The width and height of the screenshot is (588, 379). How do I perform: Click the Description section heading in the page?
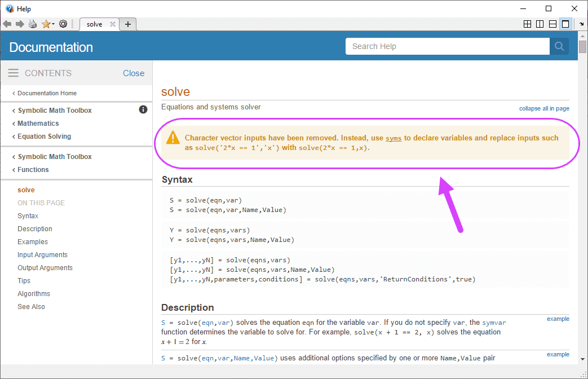188,307
